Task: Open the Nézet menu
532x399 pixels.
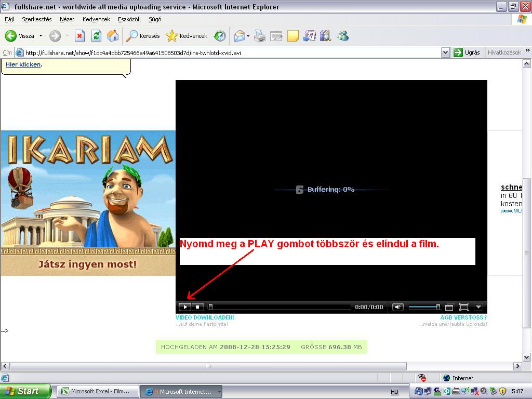Action: (x=67, y=19)
